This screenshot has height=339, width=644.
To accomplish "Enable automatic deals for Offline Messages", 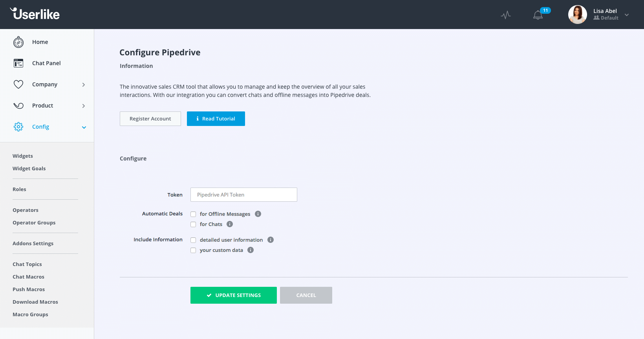I will pyautogui.click(x=193, y=214).
